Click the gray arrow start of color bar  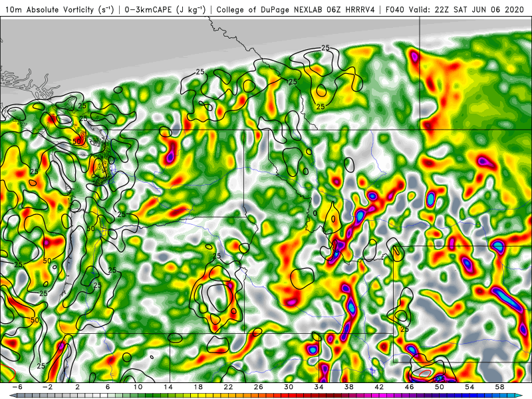coord(12,396)
